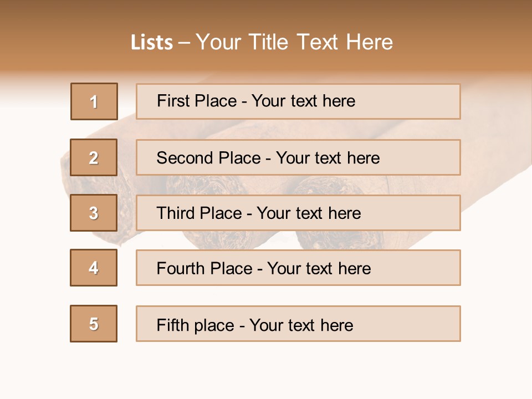Click the bold word "Lists" in the title
532x399 pixels.
(x=151, y=43)
